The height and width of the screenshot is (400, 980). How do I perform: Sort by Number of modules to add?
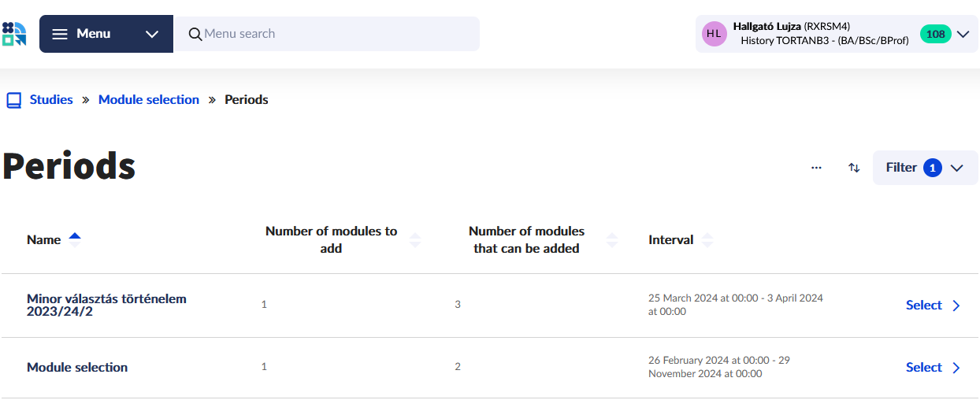(415, 240)
